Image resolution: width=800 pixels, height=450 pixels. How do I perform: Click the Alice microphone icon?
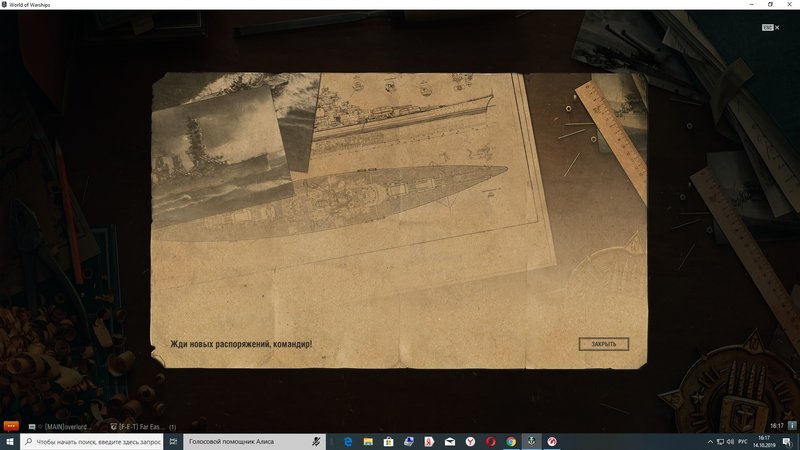(x=317, y=442)
